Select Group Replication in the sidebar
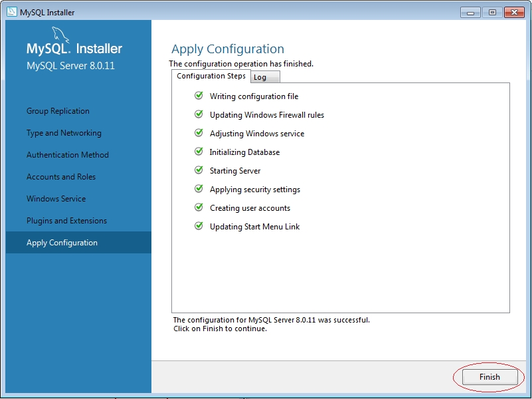The image size is (532, 399). point(58,111)
